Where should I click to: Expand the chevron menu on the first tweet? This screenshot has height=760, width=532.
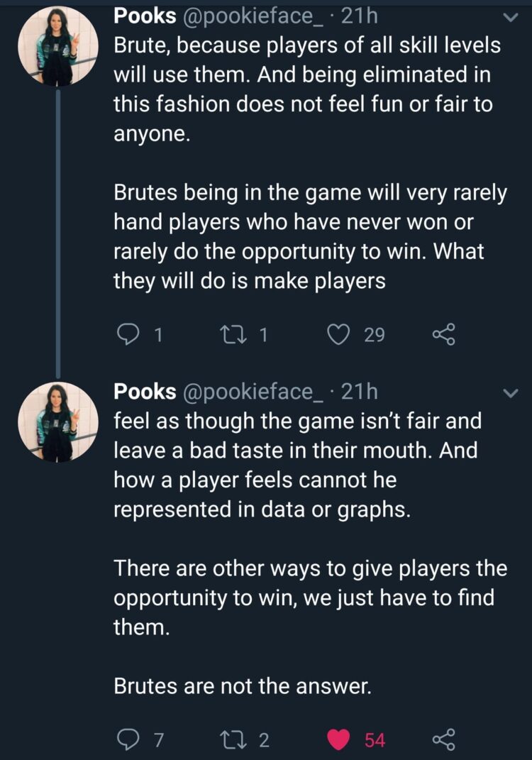point(509,16)
